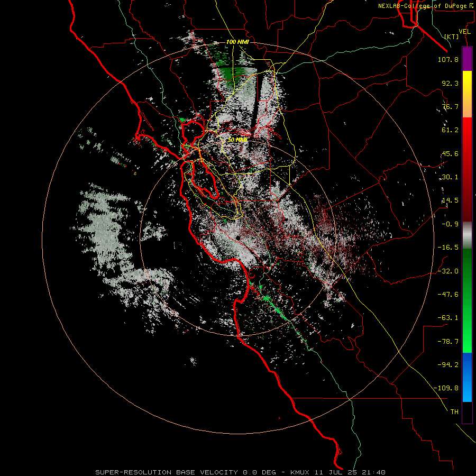Select the 107.8 value on velocity scale
Viewport: 476px width, 476px height.
point(448,59)
